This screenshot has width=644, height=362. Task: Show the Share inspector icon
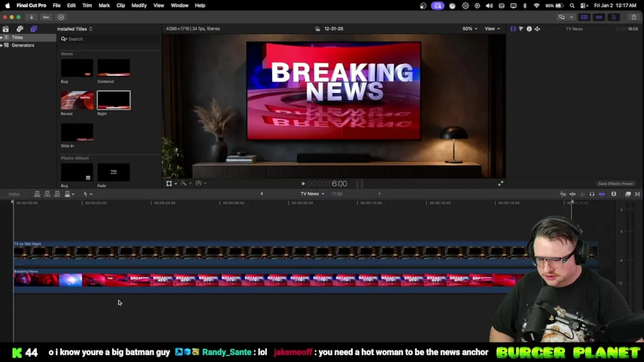click(x=537, y=29)
